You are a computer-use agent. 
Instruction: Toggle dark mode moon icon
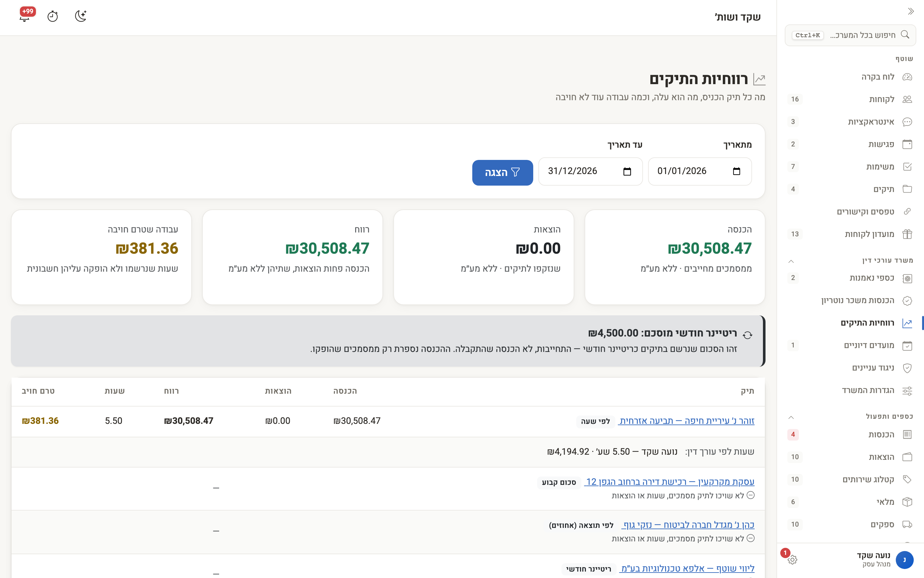(81, 16)
